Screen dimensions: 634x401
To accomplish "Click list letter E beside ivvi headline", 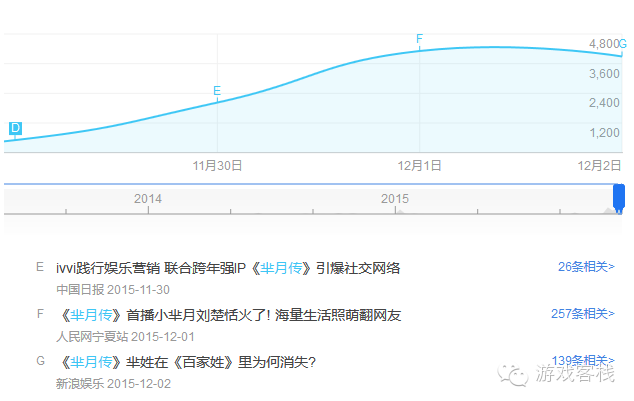I will click(40, 267).
